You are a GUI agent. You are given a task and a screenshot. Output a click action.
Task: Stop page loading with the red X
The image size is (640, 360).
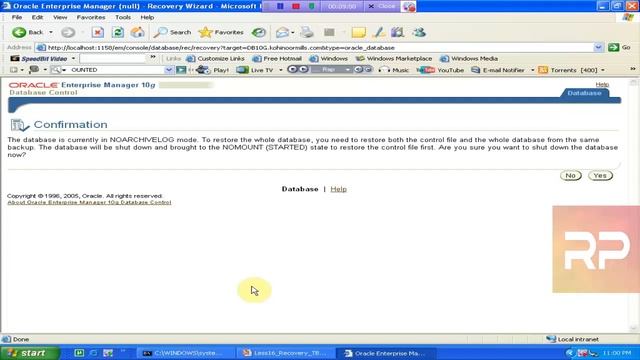[x=98, y=32]
